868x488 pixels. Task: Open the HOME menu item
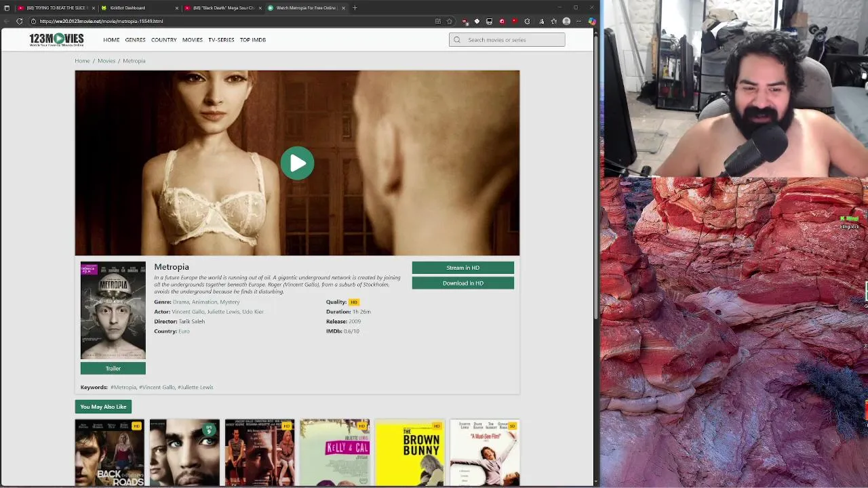pos(111,40)
